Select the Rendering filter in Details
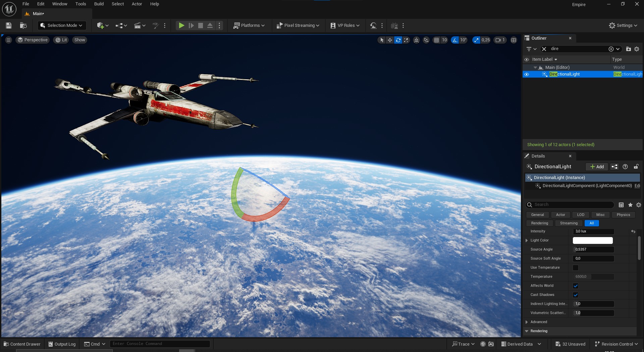Viewport: 644px width, 352px height. pyautogui.click(x=540, y=223)
